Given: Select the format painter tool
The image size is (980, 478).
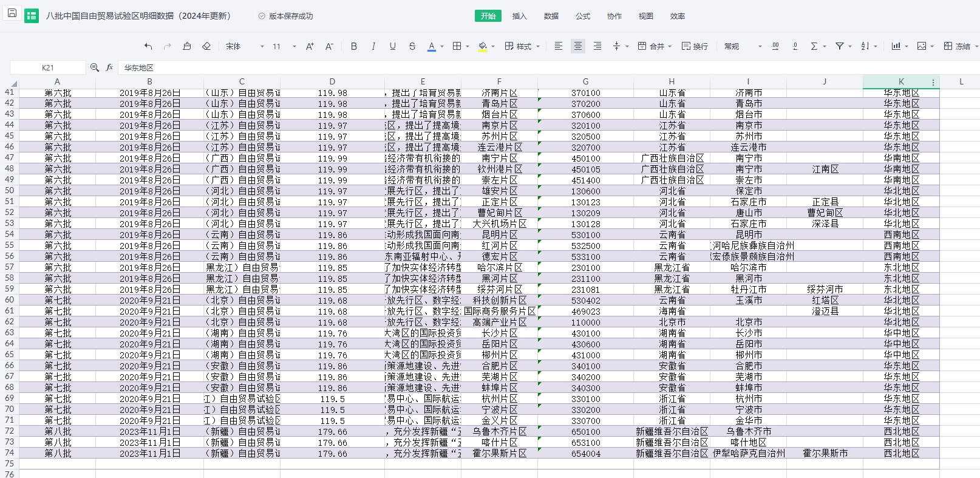Looking at the screenshot, I should click(187, 46).
